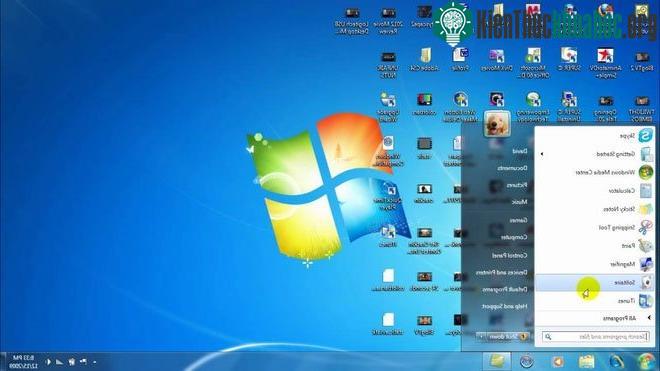Open Control Panel from the Start menu
Image resolution: width=660 pixels, height=371 pixels.
pyautogui.click(x=510, y=256)
